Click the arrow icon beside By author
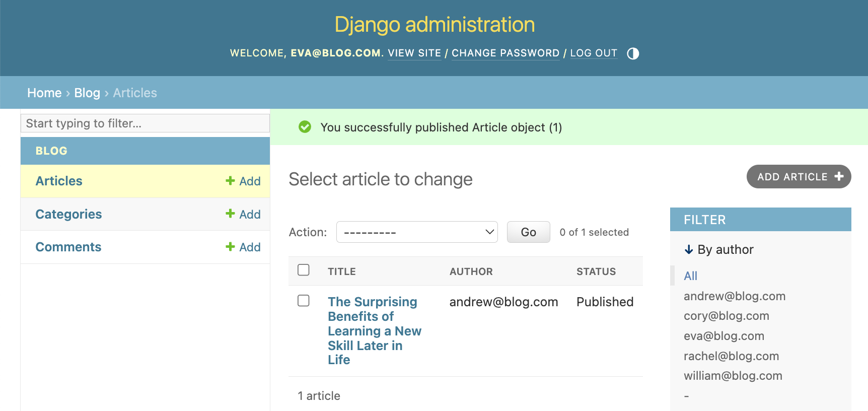The height and width of the screenshot is (411, 868). point(689,249)
